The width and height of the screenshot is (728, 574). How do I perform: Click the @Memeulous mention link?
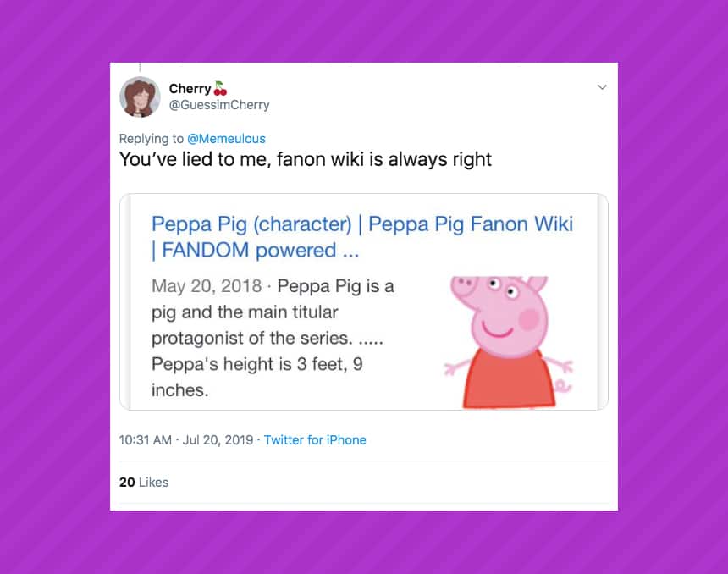click(226, 138)
